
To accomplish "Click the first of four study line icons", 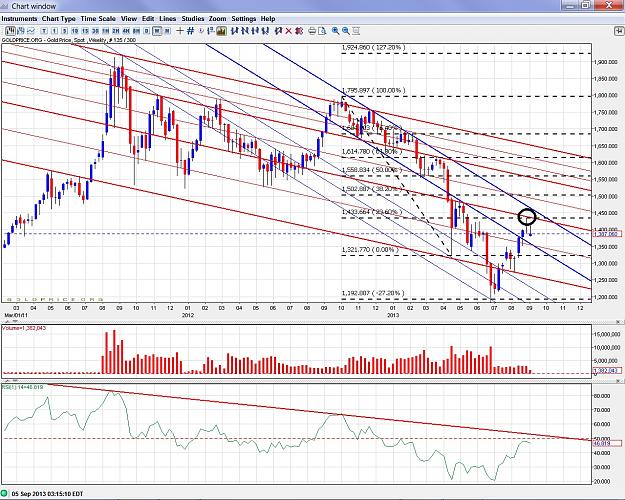I will pyautogui.click(x=234, y=31).
